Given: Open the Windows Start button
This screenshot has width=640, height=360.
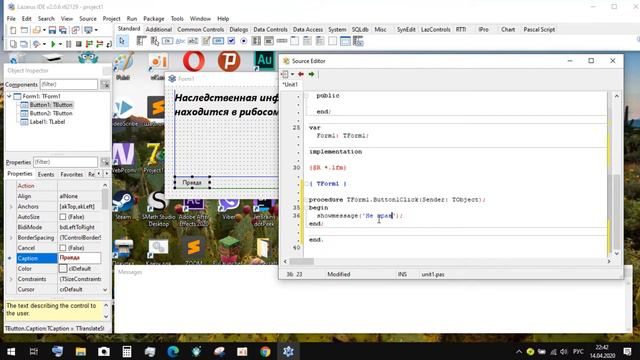Looking at the screenshot, I should (x=11, y=351).
